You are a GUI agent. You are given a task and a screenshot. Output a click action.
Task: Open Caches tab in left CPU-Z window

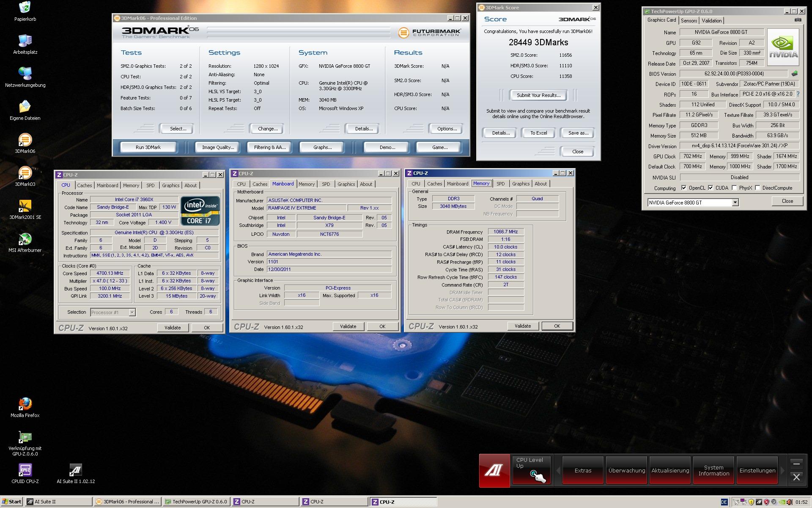(x=85, y=185)
